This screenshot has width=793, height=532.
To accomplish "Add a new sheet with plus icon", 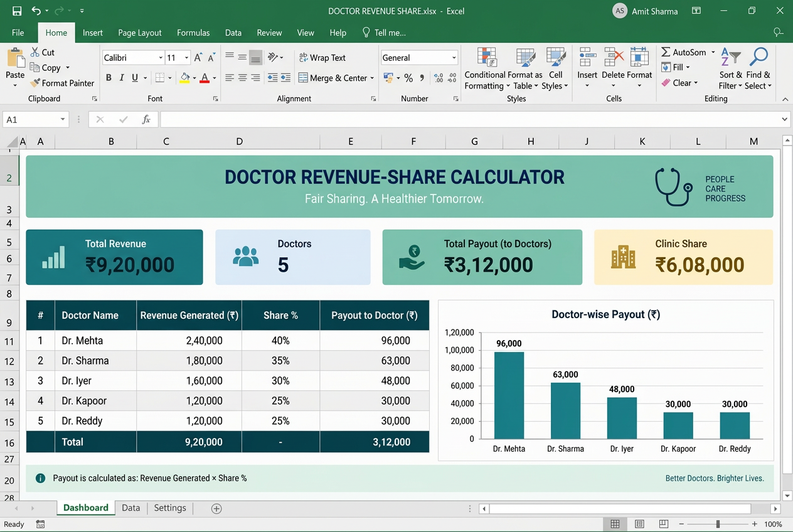I will [x=216, y=509].
